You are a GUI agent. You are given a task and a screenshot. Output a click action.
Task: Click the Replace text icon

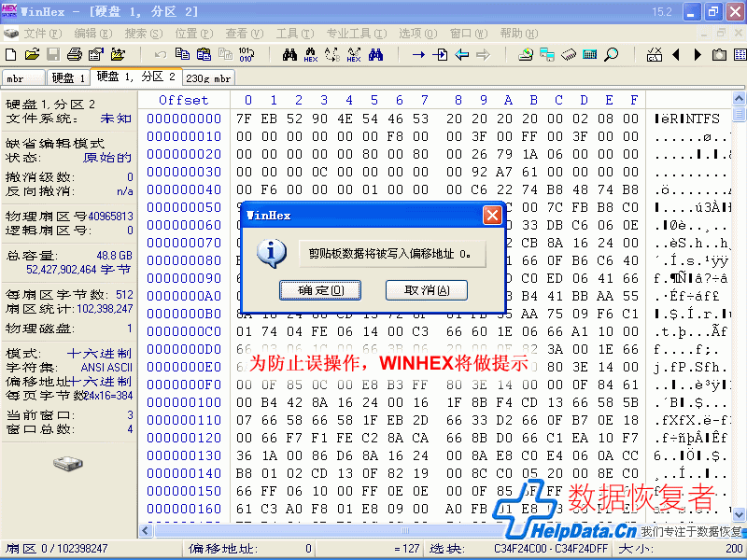332,55
